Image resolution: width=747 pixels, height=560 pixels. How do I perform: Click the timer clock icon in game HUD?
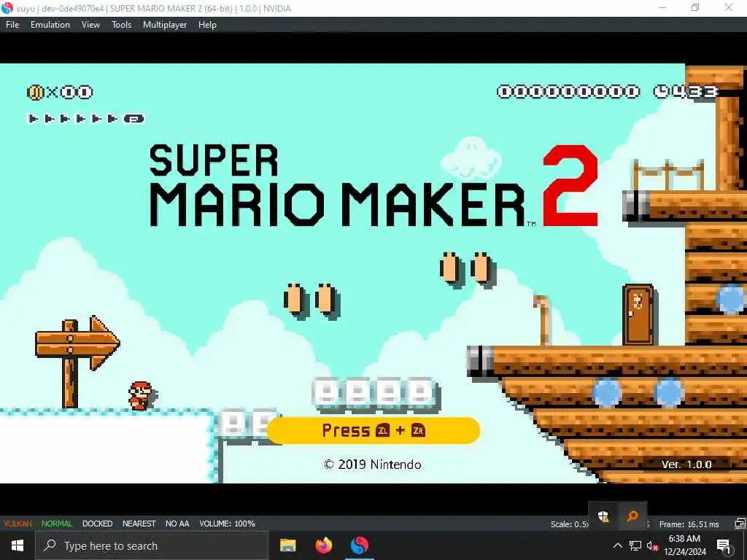pyautogui.click(x=661, y=91)
